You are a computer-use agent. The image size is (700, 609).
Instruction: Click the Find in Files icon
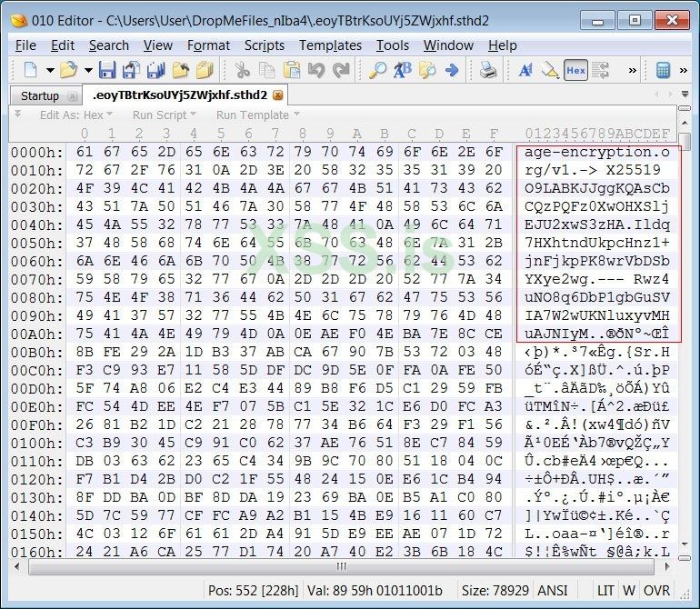click(427, 70)
